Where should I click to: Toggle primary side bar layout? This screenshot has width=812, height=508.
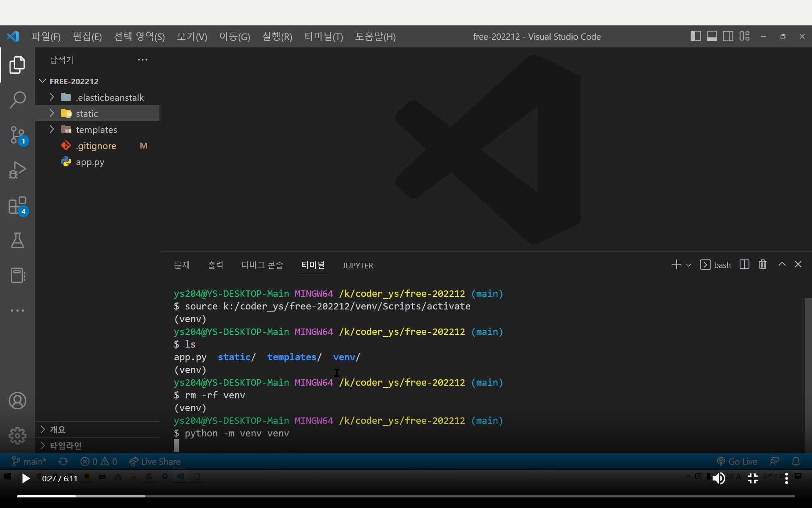696,36
